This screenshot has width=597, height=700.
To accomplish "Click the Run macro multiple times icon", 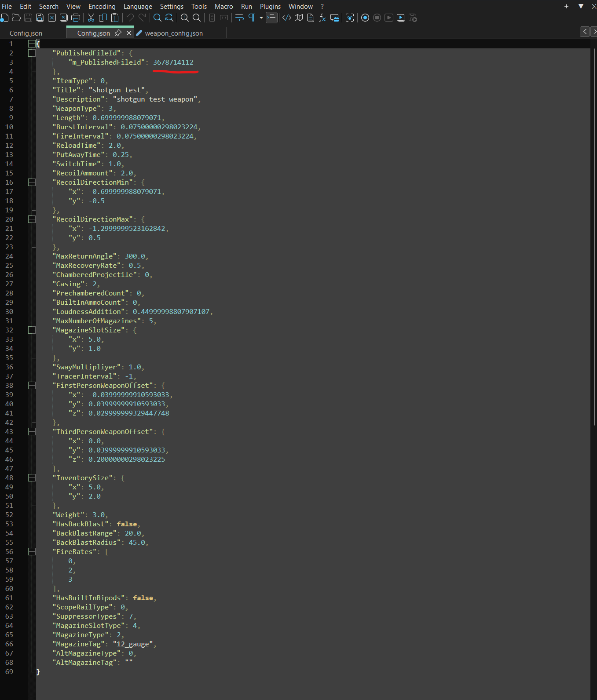I will point(401,18).
